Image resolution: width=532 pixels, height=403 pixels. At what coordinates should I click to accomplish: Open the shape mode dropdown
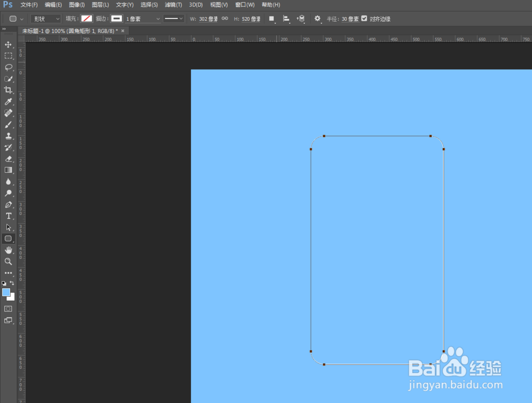pyautogui.click(x=46, y=19)
